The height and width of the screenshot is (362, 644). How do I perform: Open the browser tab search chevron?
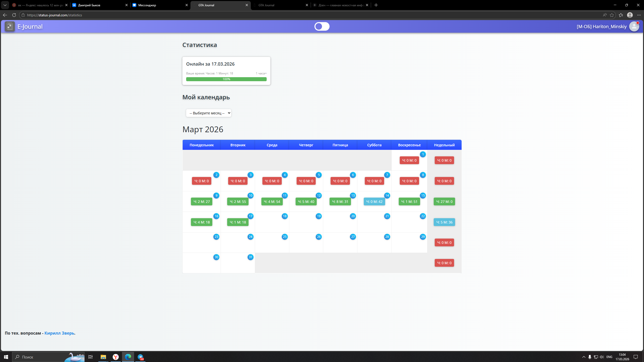coord(5,5)
